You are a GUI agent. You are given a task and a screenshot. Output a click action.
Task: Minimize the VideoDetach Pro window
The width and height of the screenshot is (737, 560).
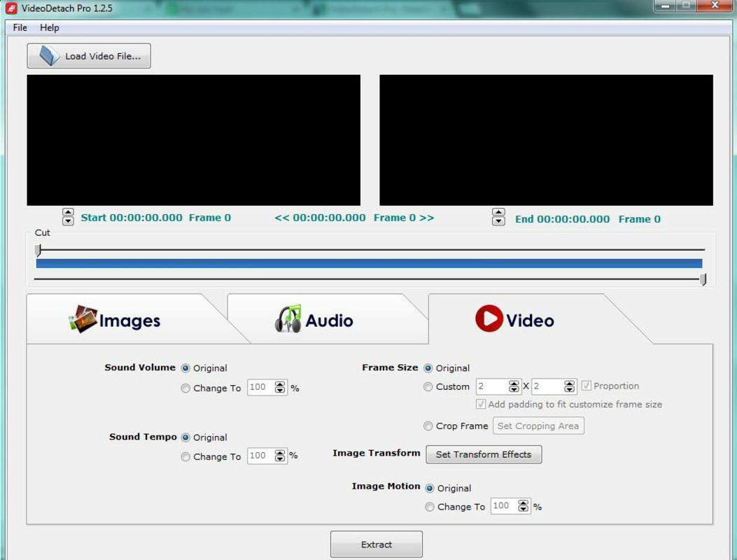point(665,6)
